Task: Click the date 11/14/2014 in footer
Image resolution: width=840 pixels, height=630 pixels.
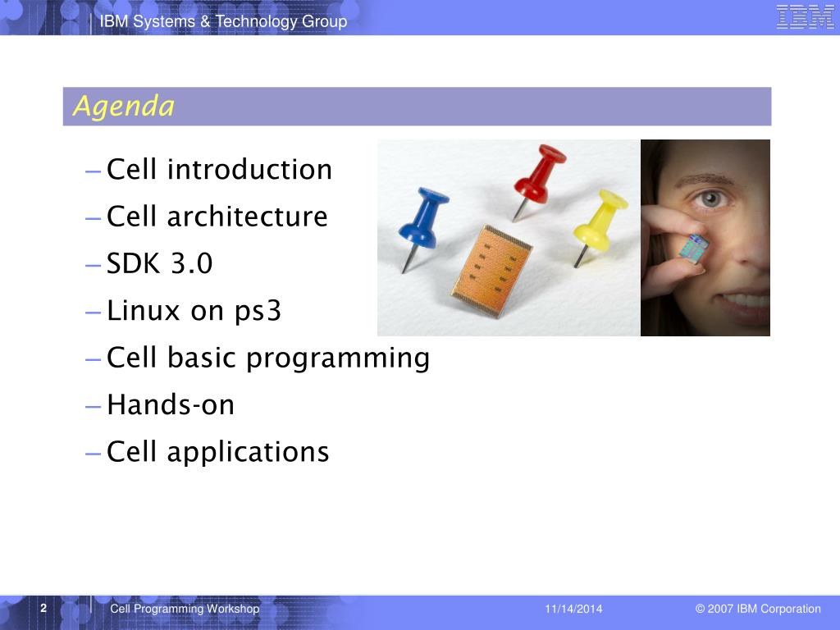Action: coord(573,609)
